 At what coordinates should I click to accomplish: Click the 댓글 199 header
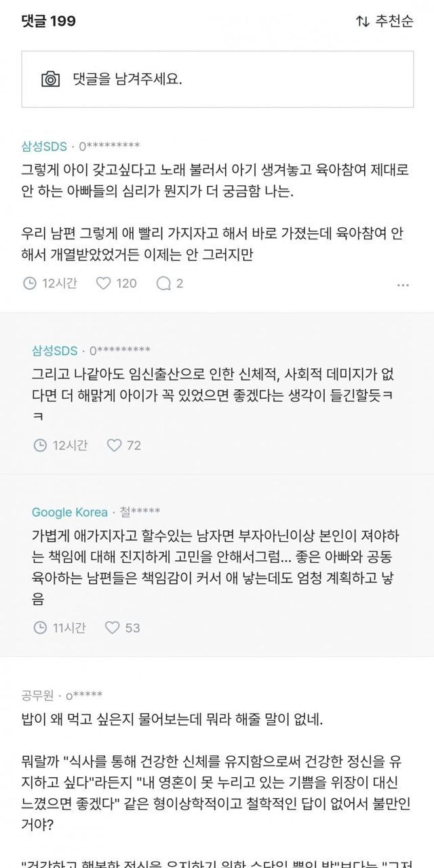click(48, 21)
